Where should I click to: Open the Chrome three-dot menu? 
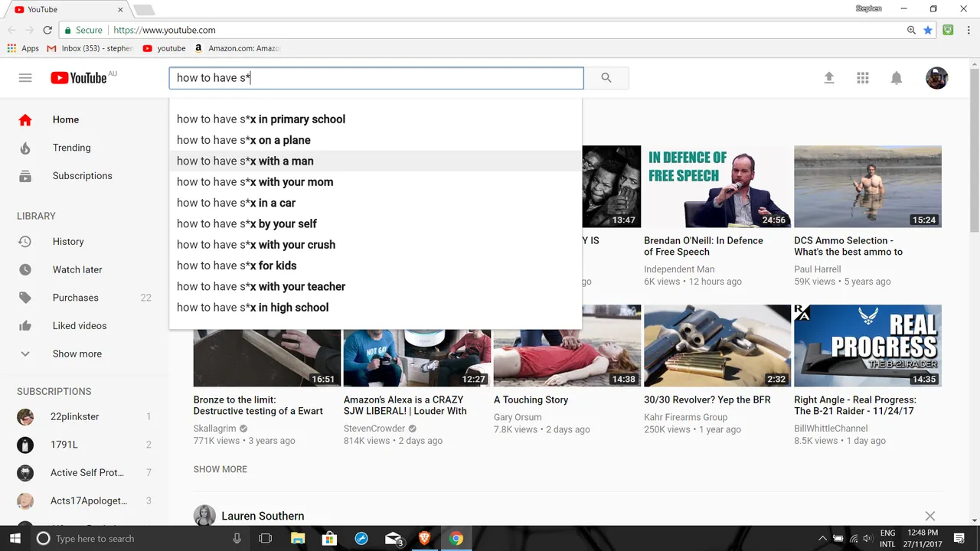968,30
